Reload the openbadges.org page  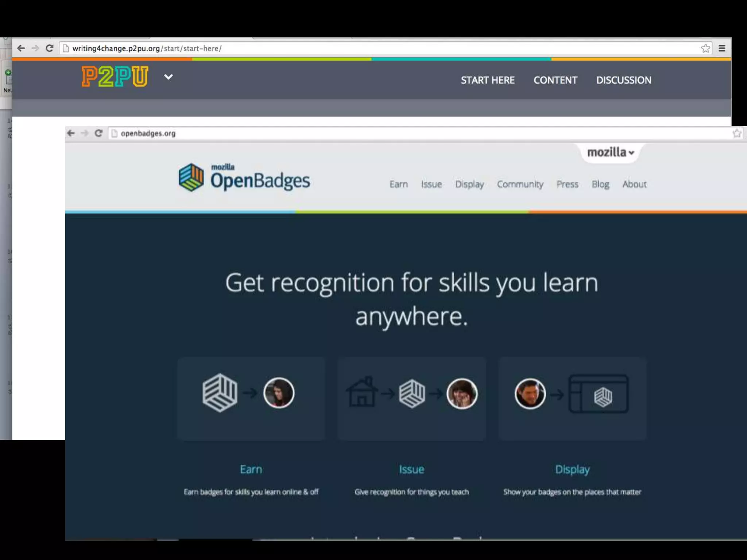coord(98,133)
